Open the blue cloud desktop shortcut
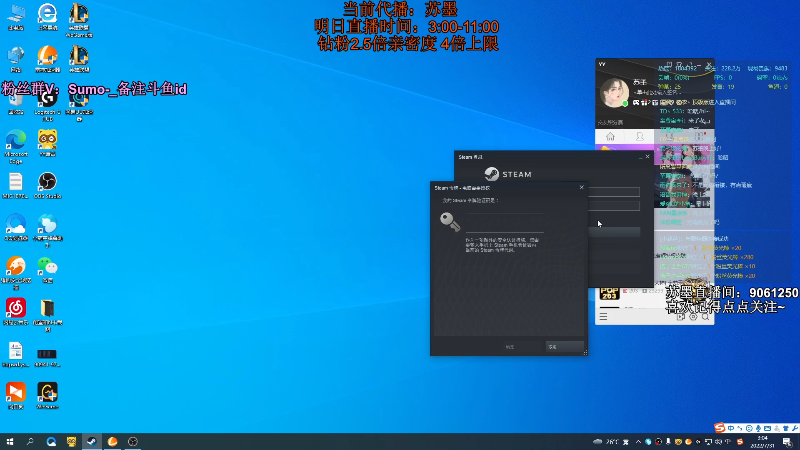This screenshot has width=800, height=450. [16, 228]
